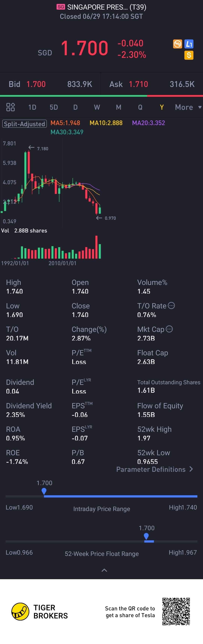Collapse the details panel with up chevron

[x=104, y=570]
